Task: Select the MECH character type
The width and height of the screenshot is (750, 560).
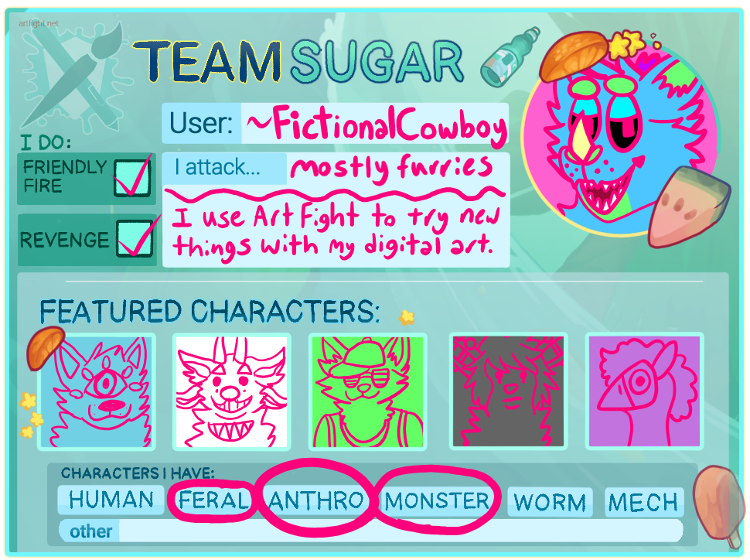Action: [x=644, y=503]
